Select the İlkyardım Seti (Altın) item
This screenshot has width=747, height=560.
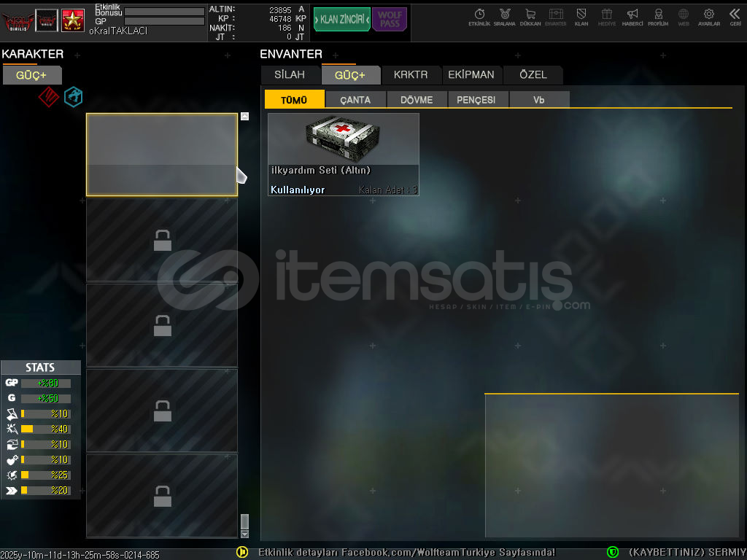click(344, 155)
